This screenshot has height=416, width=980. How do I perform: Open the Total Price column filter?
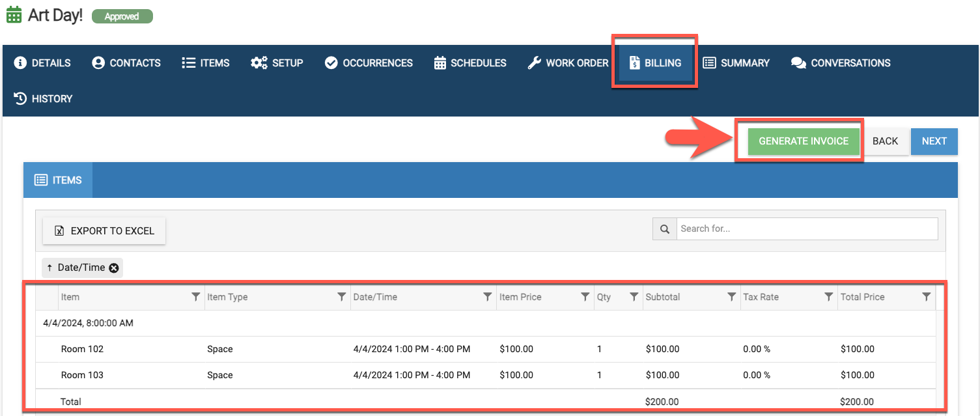(x=926, y=297)
